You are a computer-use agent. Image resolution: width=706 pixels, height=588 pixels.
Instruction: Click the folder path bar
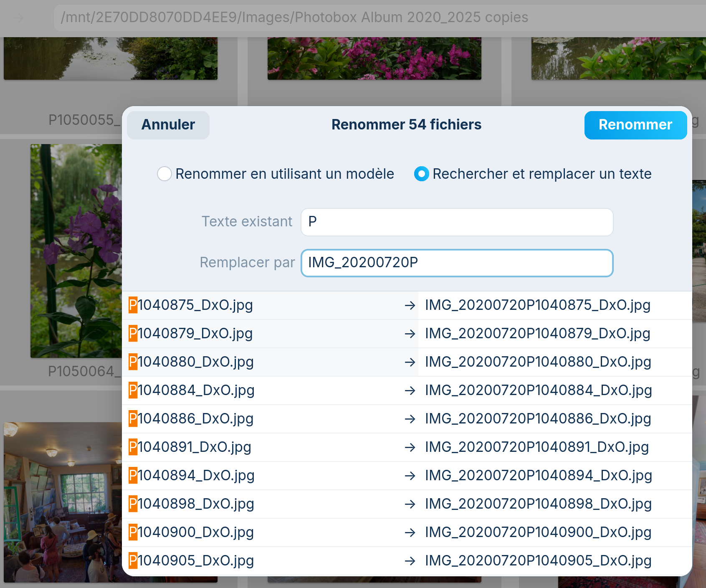point(376,18)
